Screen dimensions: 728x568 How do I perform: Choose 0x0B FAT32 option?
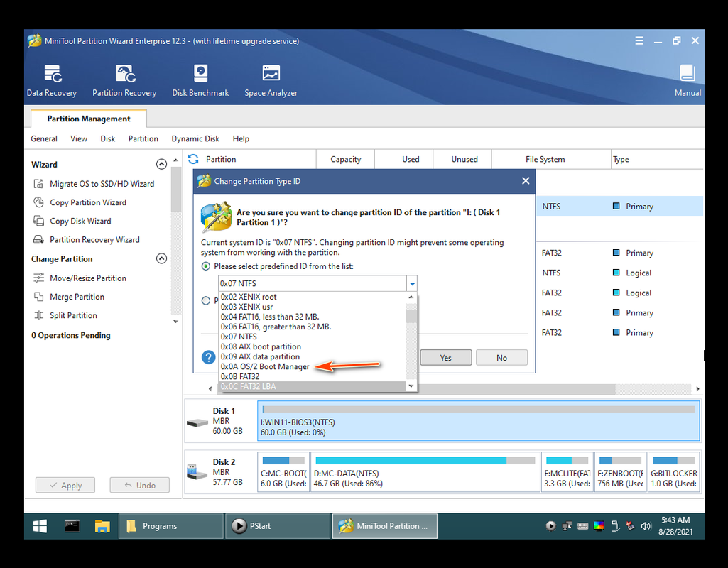click(x=313, y=376)
